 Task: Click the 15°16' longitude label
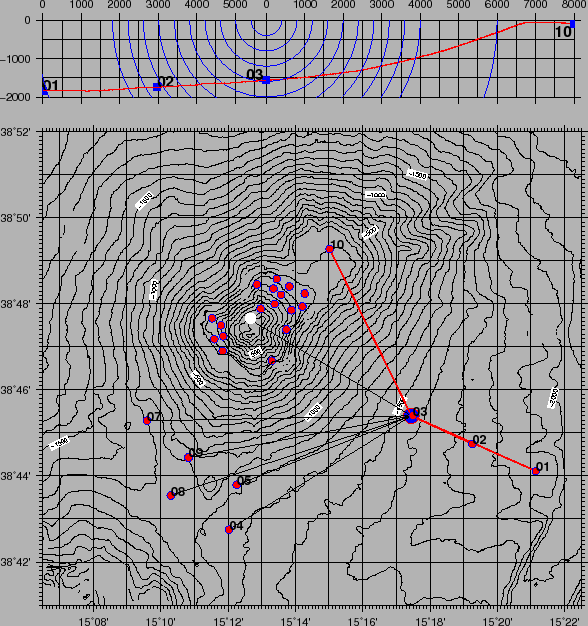tap(362, 621)
